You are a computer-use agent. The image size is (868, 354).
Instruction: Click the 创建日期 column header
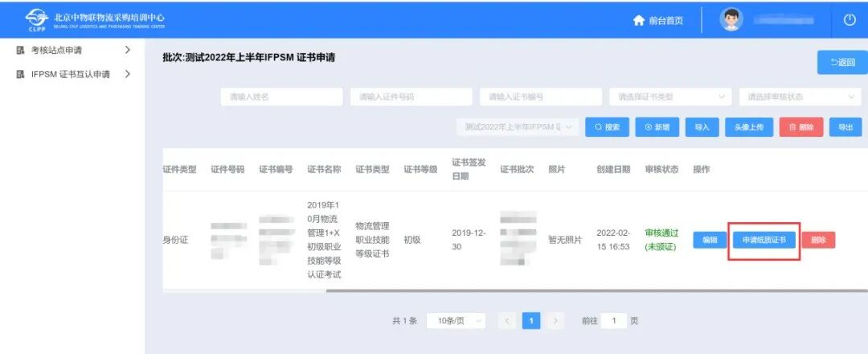[x=613, y=170]
